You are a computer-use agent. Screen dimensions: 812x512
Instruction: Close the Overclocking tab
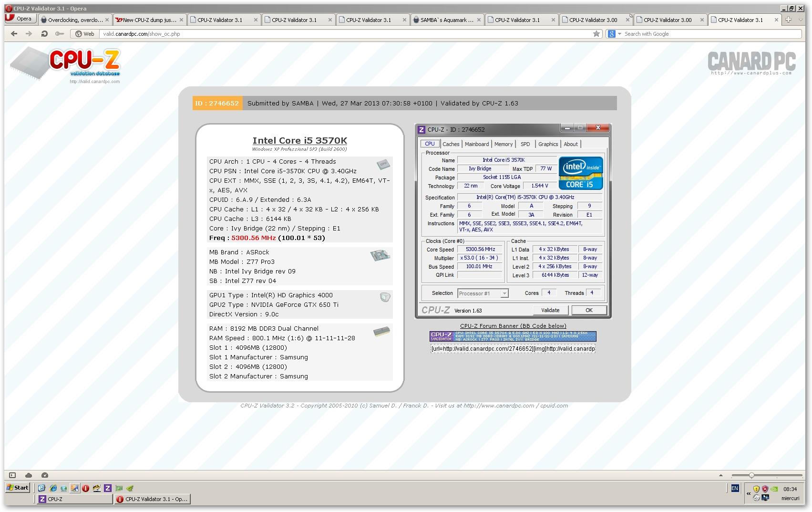point(107,20)
